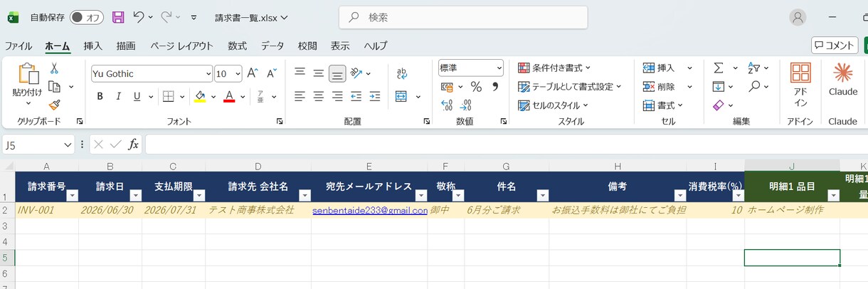This screenshot has height=289, width=868.
Task: Switch to the ページ レイアウト tab
Action: tap(181, 46)
